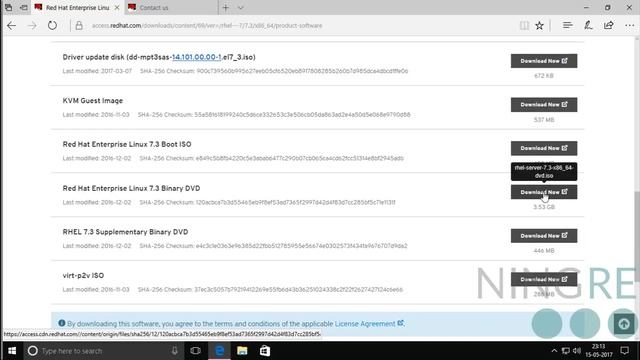Image resolution: width=640 pixels, height=360 pixels.
Task: Switch to the Contact us tab
Action: (171, 8)
